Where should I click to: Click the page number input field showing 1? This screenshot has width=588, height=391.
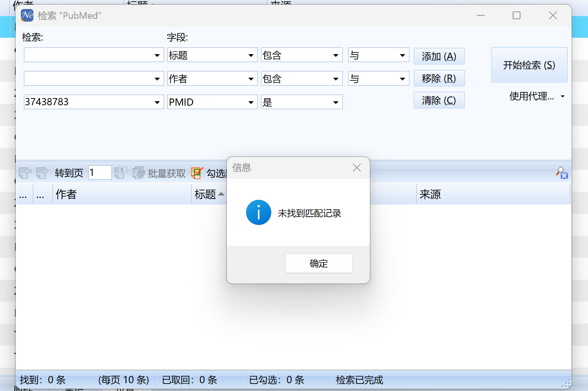[99, 172]
